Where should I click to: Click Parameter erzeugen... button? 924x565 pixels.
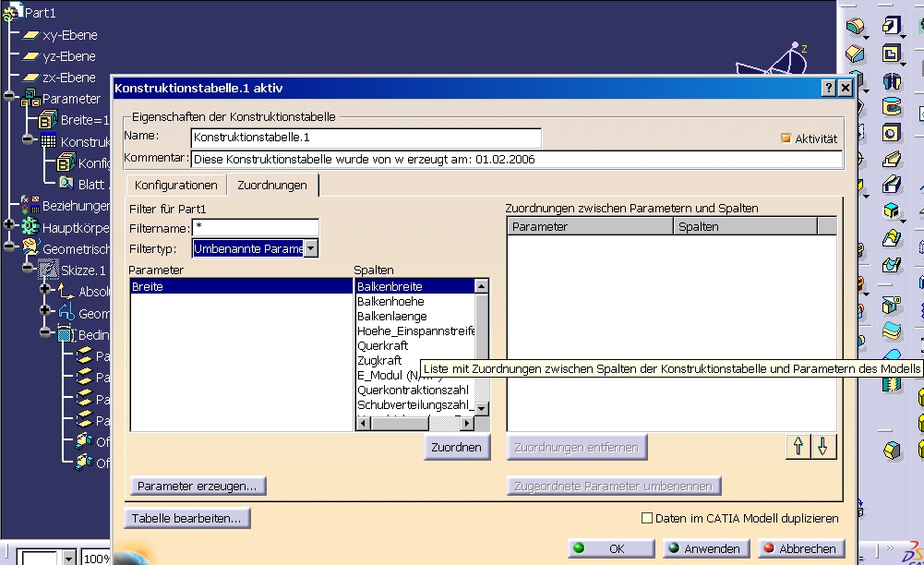click(198, 486)
